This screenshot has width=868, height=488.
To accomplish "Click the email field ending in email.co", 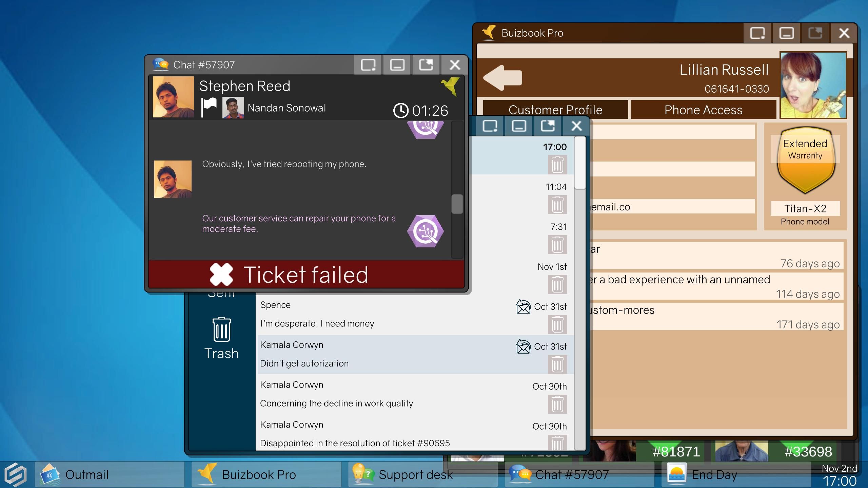I will [x=673, y=207].
